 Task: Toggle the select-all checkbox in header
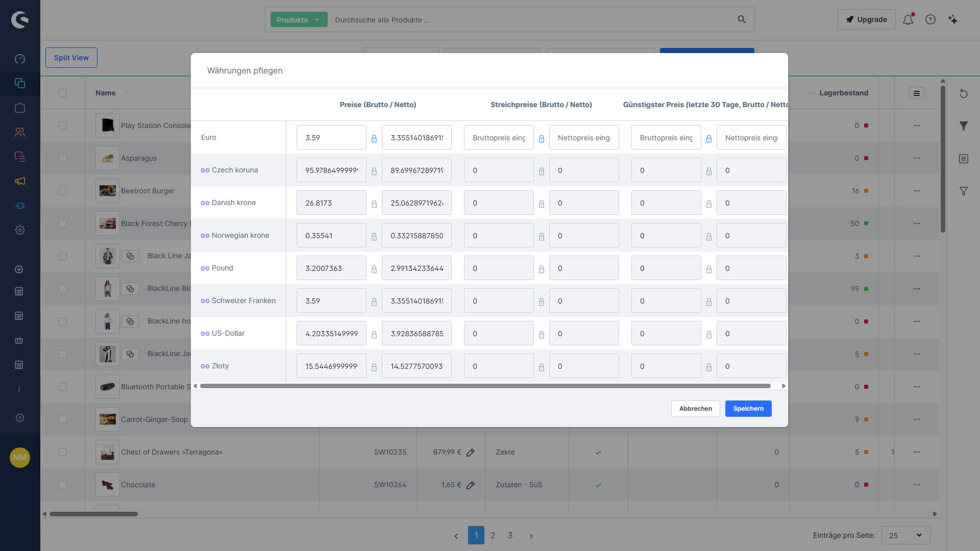click(63, 93)
